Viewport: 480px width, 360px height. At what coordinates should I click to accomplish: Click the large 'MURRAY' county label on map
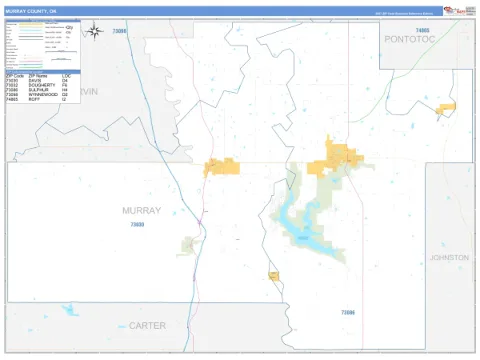point(142,211)
